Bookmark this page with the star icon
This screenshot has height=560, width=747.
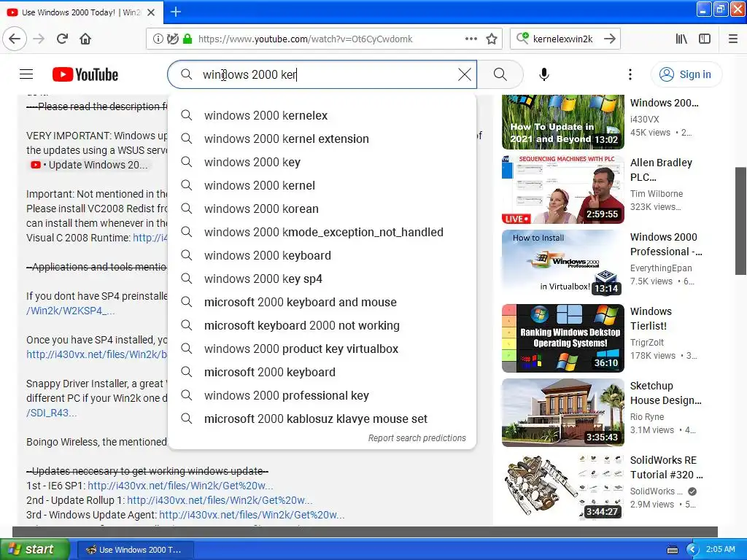[492, 39]
